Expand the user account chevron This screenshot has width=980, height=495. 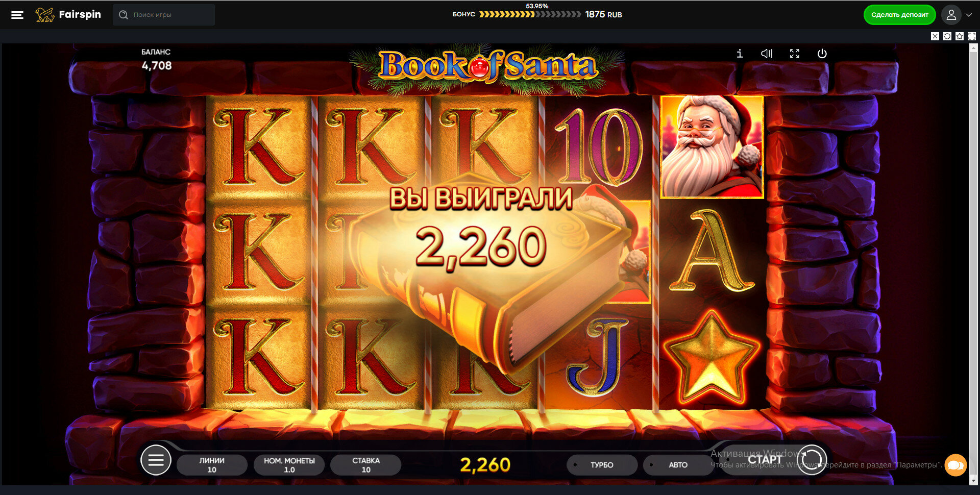point(968,15)
